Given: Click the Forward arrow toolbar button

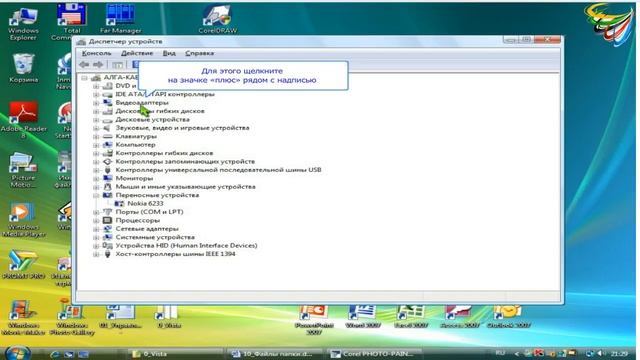Looking at the screenshot, I should [98, 64].
